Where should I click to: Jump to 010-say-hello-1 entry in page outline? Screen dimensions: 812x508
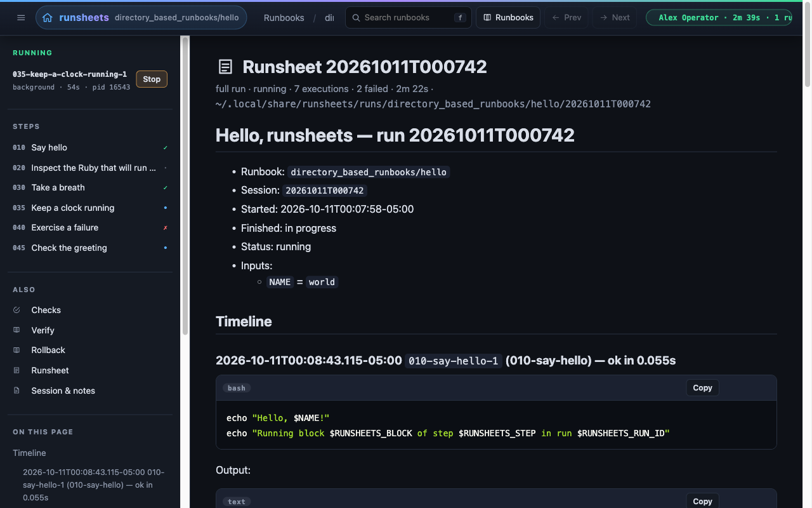point(94,485)
